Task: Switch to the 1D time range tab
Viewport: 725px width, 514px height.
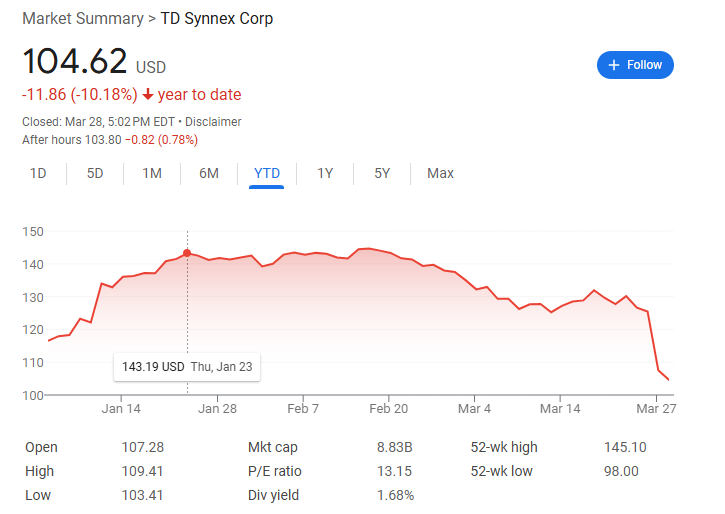Action: tap(38, 173)
